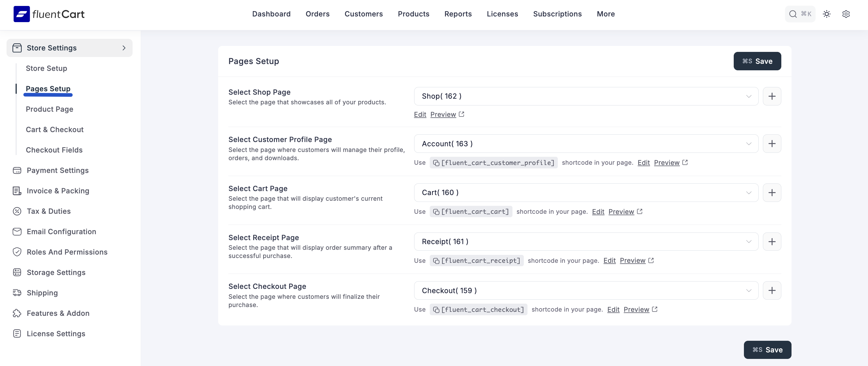The width and height of the screenshot is (868, 366).
Task: Open the settings gear icon
Action: [x=846, y=14]
